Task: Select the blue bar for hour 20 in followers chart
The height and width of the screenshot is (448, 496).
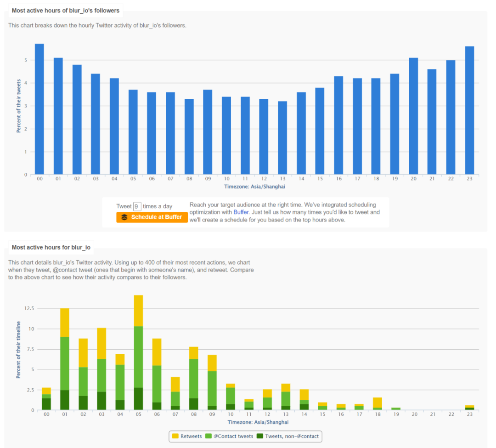Action: [x=413, y=116]
